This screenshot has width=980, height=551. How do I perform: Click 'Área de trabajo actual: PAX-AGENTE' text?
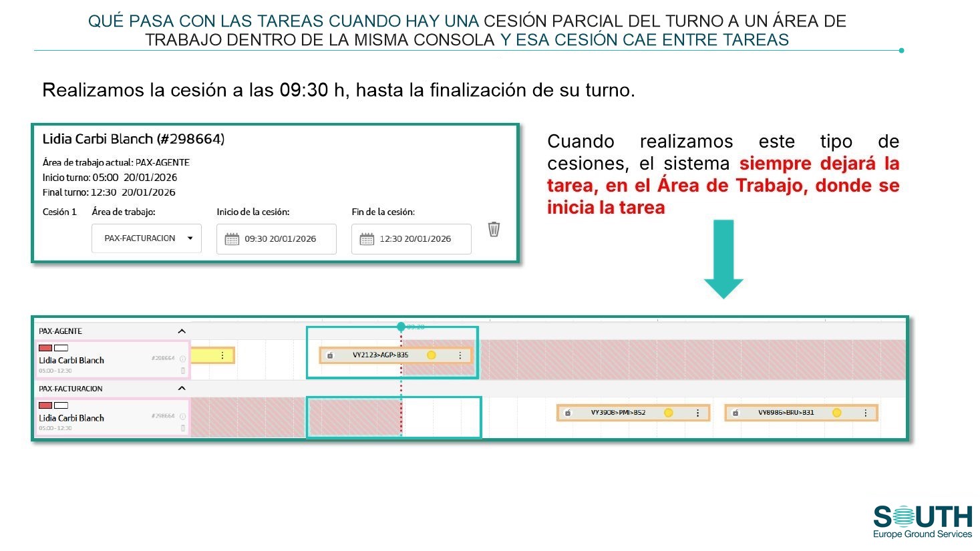pyautogui.click(x=116, y=162)
